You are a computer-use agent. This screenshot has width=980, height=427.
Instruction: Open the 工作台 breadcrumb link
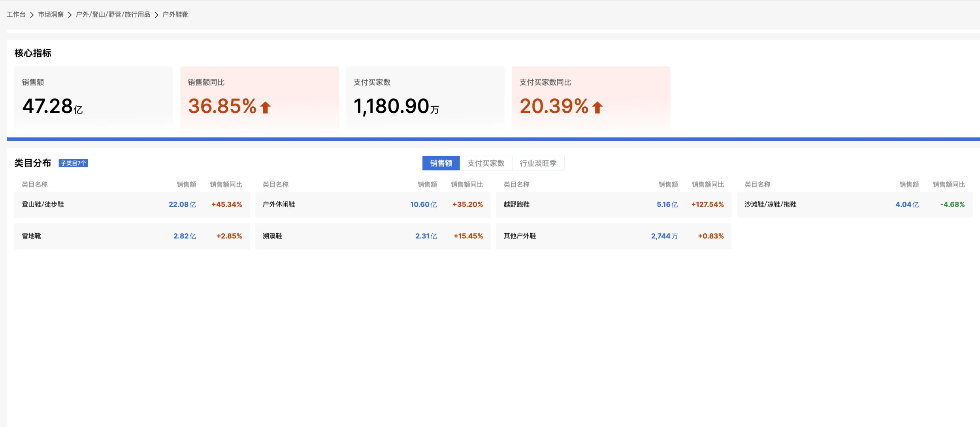pos(16,15)
